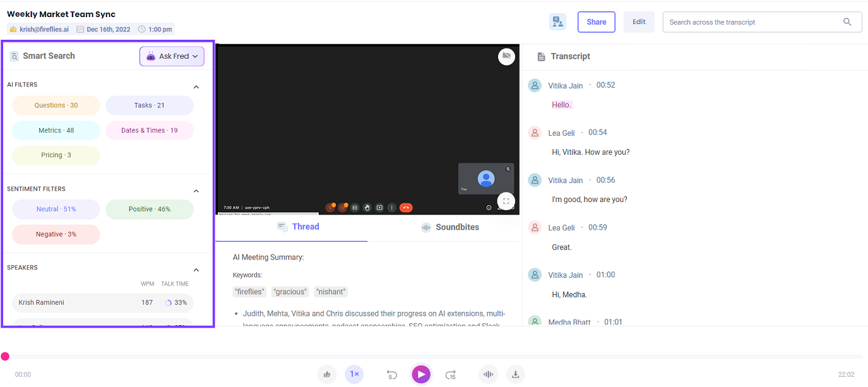Select the Thread tab
The height and width of the screenshot is (387, 868).
tap(298, 227)
